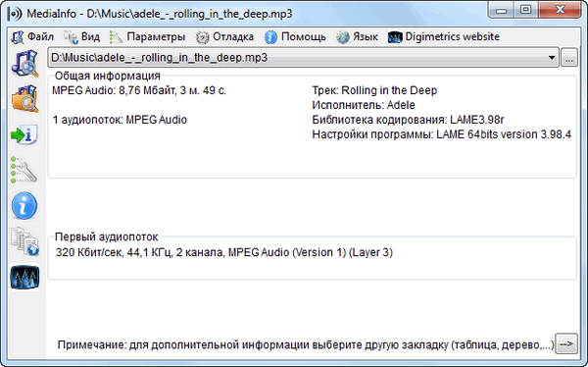Click the arrow button next to the note
The image size is (588, 367).
(x=565, y=343)
